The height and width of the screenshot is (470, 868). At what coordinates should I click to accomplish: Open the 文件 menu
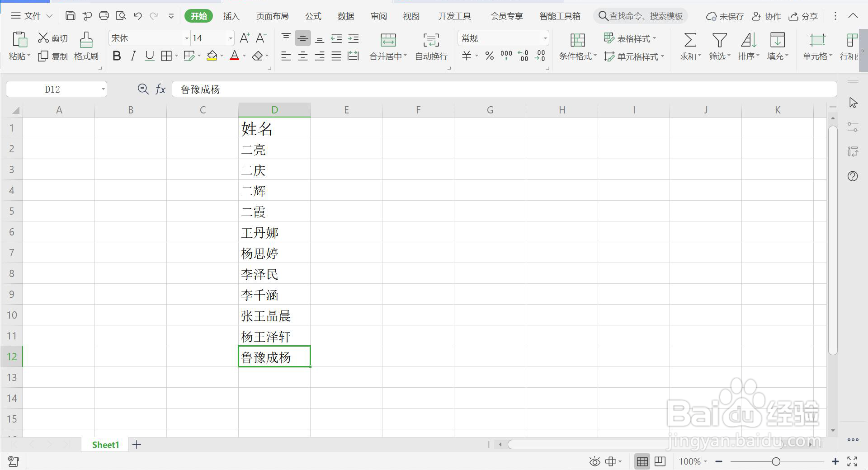[33, 15]
